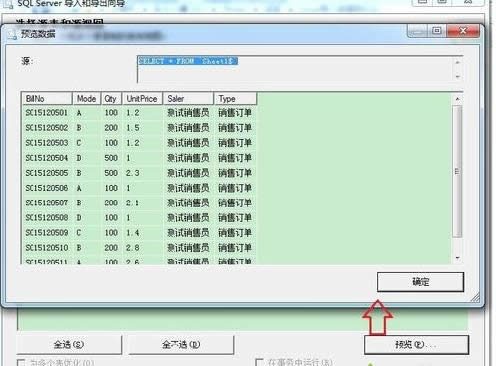Click the 全选 button
Viewport: 496px width, 366px height.
(69, 344)
